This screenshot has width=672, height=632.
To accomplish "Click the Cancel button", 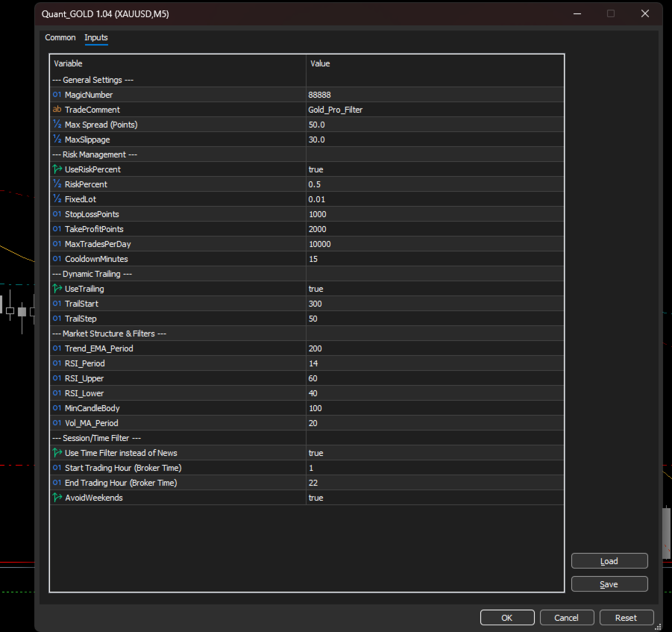I will [x=567, y=618].
